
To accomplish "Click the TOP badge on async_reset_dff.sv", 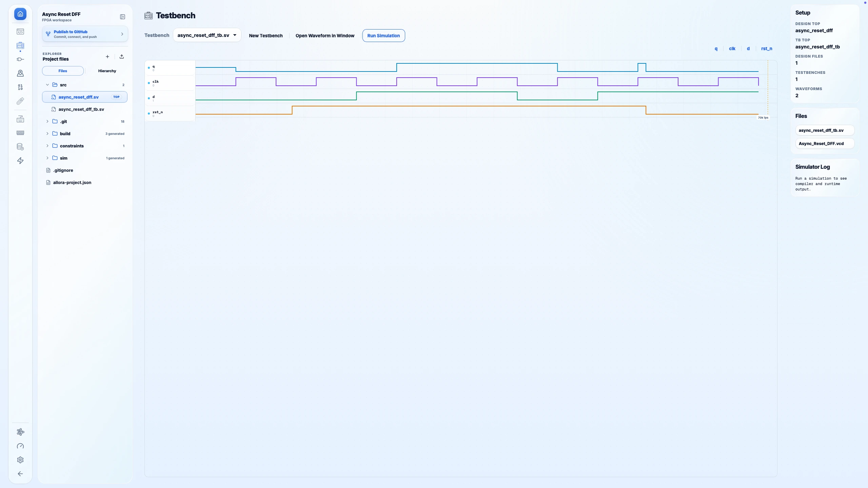I will point(116,97).
